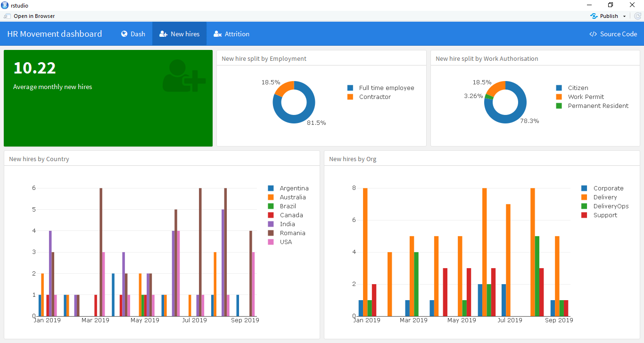Click the user-x icon on Attrition tab
The image size is (644, 343).
pos(217,33)
